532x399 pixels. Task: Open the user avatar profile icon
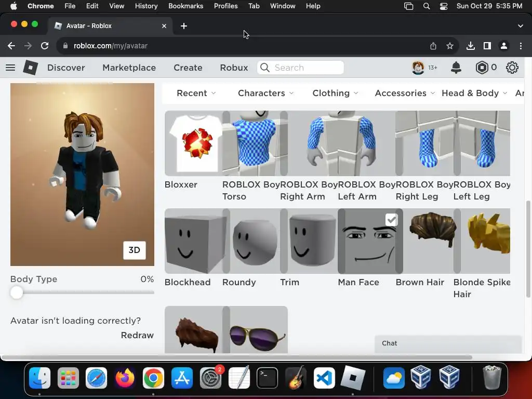coord(418,68)
